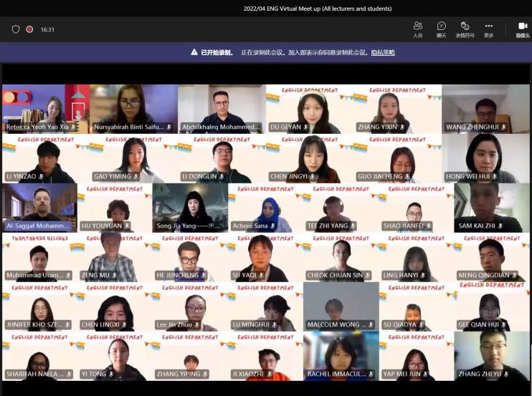532x396 pixels.
Task: Click mic icon beside WANG ZHENGHUI name
Action: pos(504,127)
